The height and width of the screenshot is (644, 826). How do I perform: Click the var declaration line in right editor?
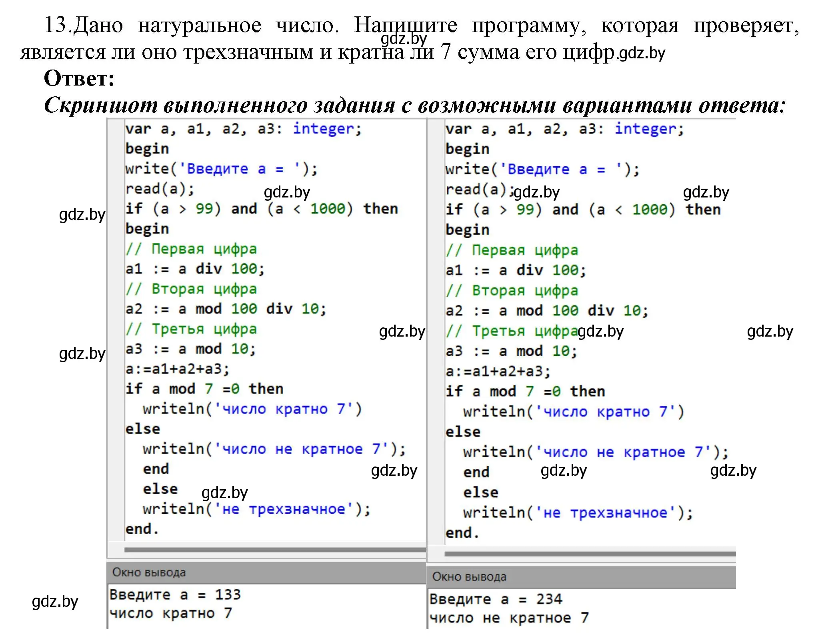click(565, 129)
